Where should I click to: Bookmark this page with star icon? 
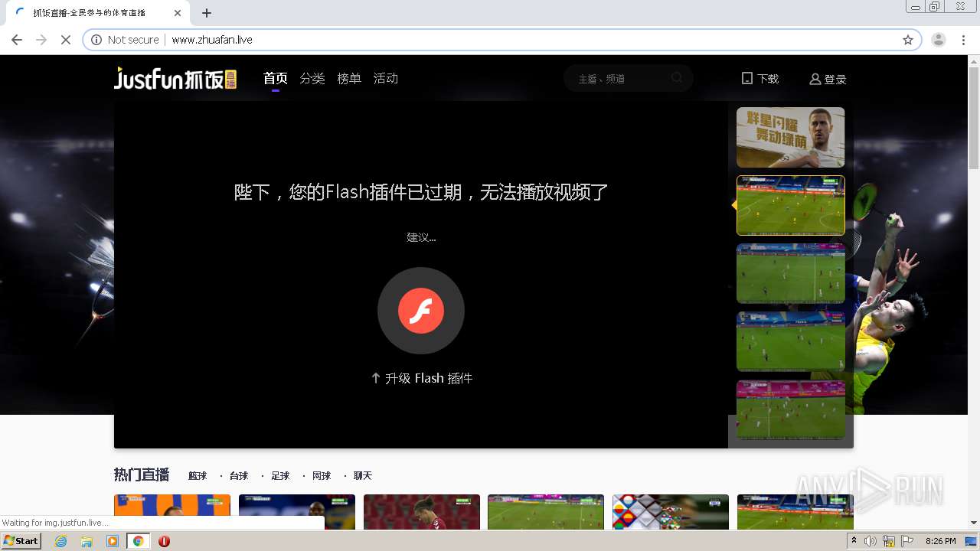click(908, 40)
